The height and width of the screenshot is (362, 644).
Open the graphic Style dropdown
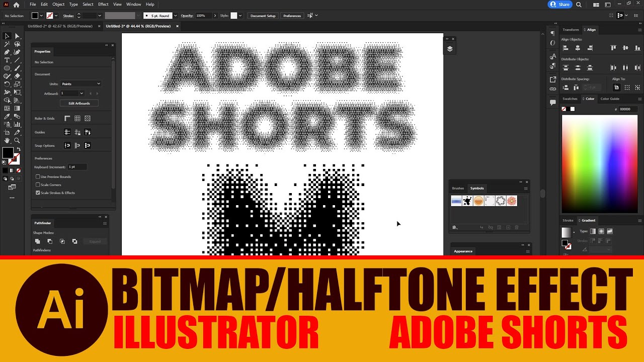pyautogui.click(x=240, y=16)
